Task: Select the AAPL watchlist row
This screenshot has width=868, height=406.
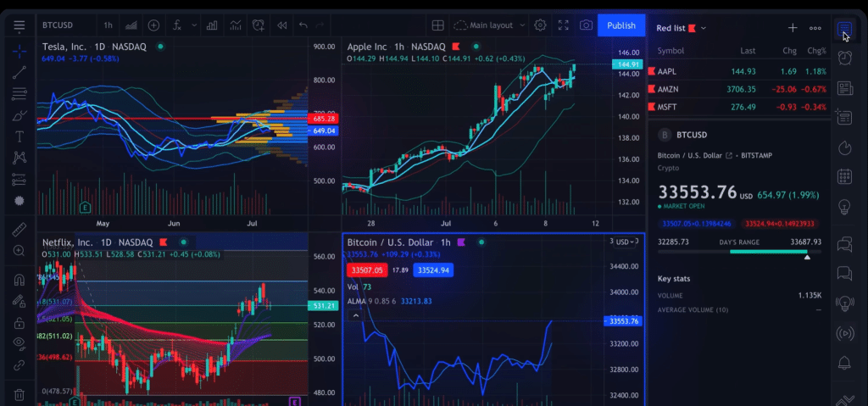Action: click(738, 71)
